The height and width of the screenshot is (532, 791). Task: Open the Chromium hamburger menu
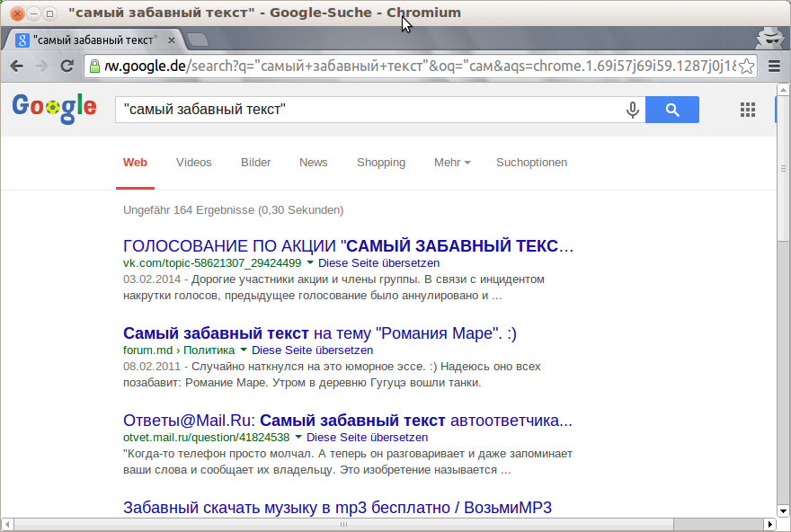(774, 66)
